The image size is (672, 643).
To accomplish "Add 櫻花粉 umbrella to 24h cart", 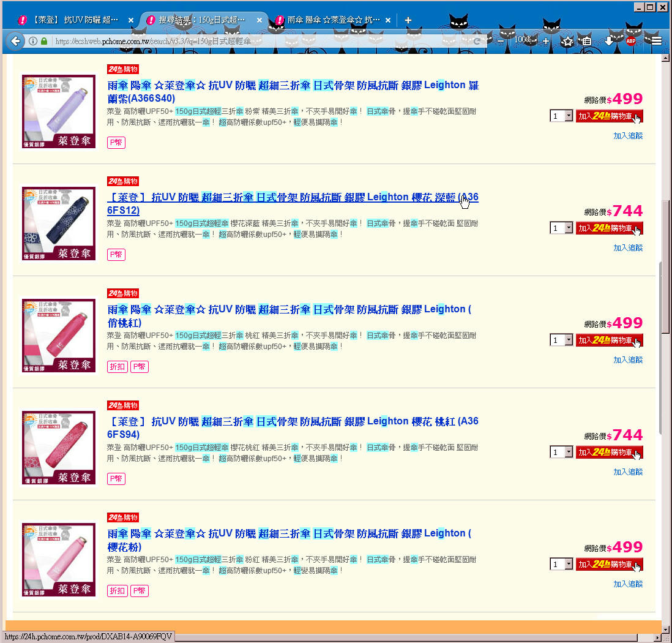I will (x=609, y=565).
